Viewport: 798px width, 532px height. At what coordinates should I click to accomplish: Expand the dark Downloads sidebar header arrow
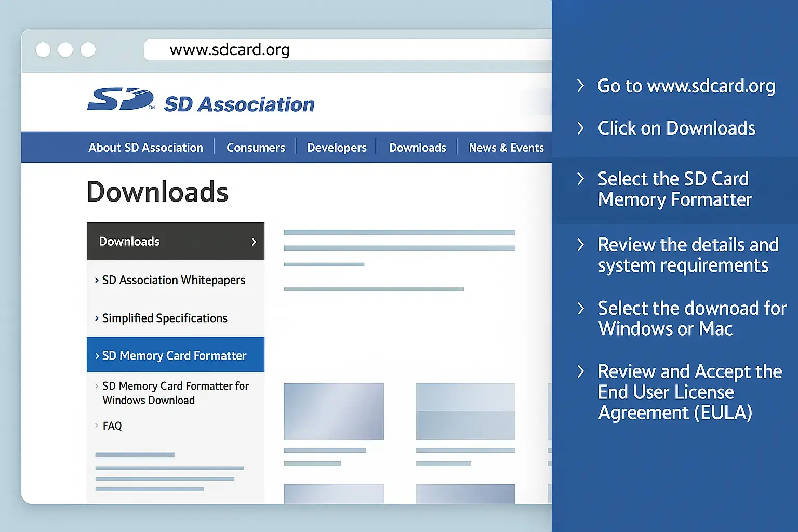254,242
